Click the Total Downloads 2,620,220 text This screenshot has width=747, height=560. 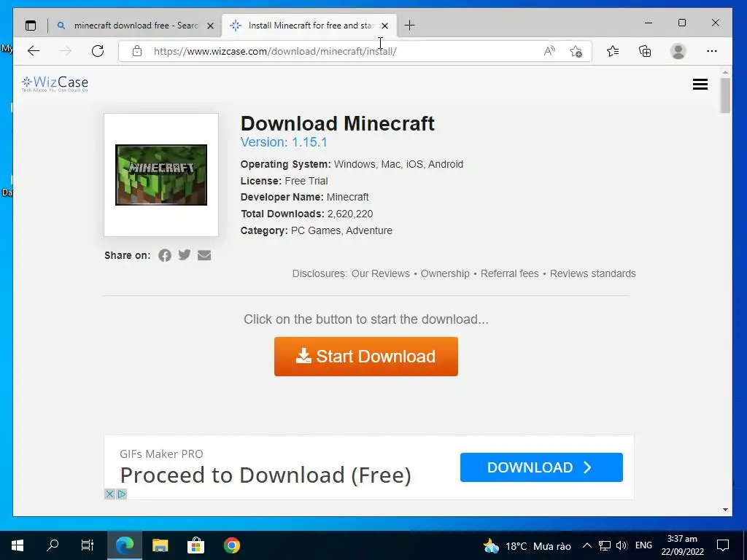pos(307,214)
